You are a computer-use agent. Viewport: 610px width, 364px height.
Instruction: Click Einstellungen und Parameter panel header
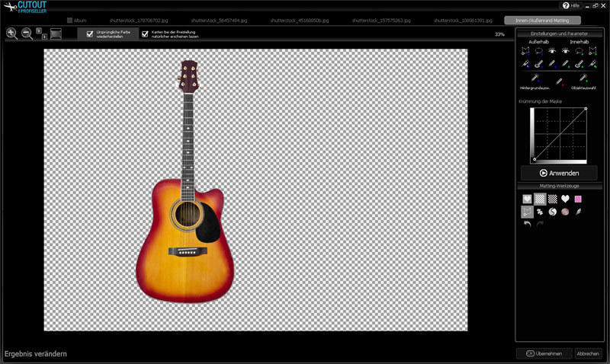tap(559, 34)
